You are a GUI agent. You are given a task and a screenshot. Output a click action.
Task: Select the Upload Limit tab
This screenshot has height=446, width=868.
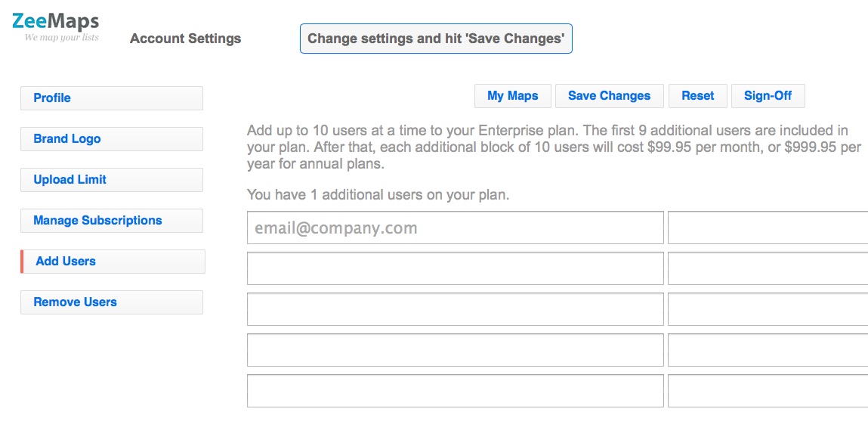pyautogui.click(x=112, y=180)
